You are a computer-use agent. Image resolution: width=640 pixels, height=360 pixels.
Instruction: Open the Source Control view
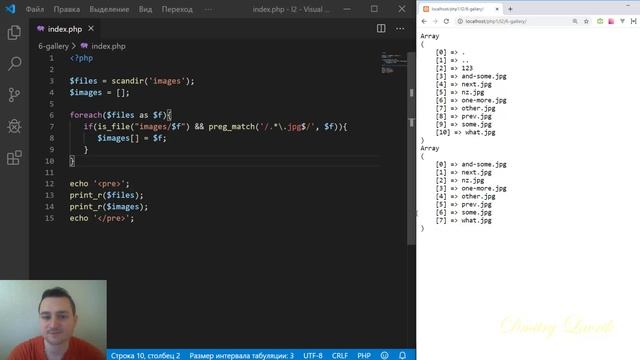pyautogui.click(x=14, y=95)
